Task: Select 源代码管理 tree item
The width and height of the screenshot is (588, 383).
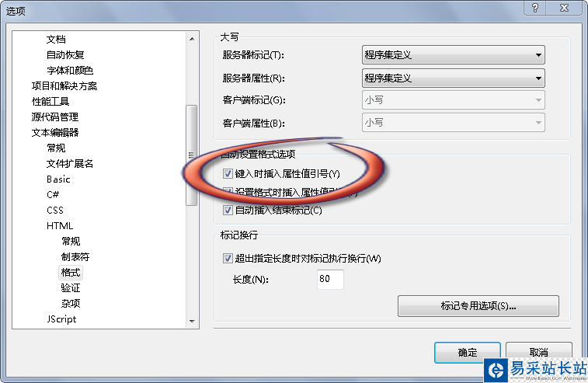Action: point(54,117)
